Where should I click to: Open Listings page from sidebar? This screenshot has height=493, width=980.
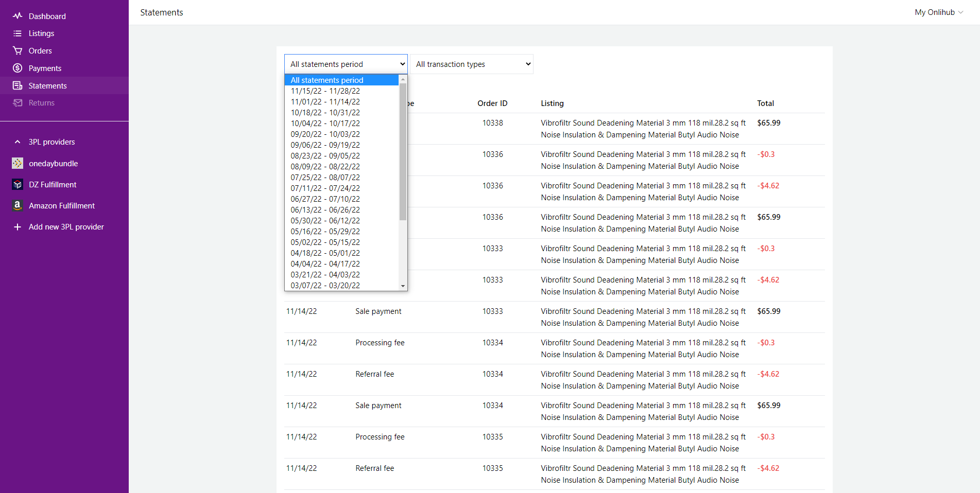click(41, 33)
